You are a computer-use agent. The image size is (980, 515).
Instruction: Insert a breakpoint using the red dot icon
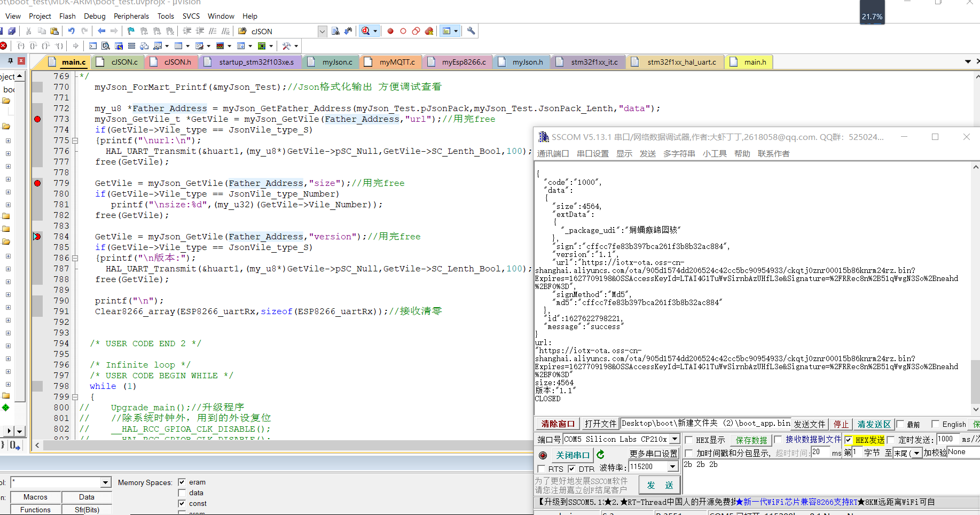[390, 31]
